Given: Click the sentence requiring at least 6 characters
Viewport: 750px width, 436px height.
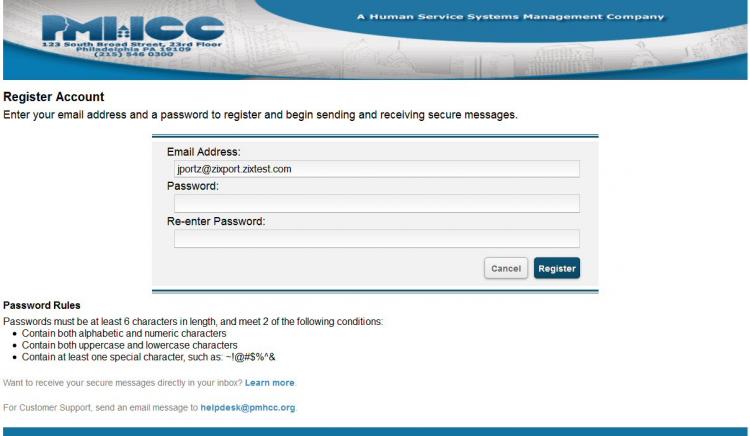Looking at the screenshot, I should click(193, 321).
